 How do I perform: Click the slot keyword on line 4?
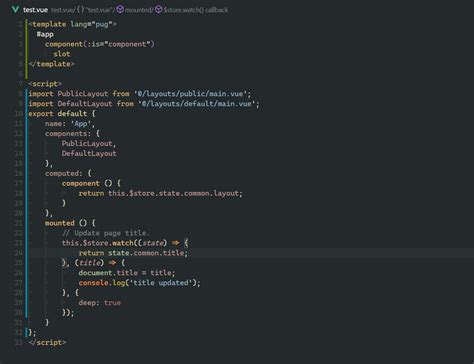62,54
